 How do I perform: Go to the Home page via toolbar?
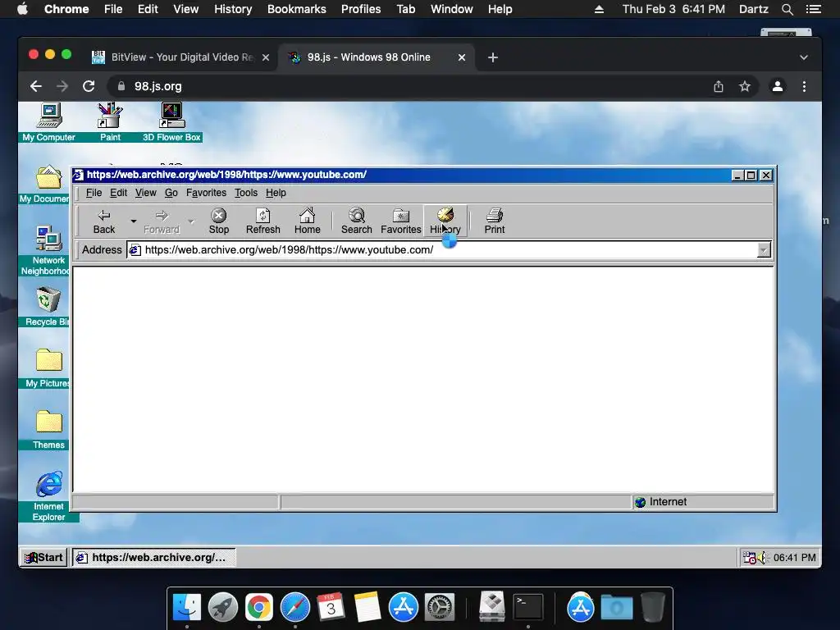tap(307, 221)
